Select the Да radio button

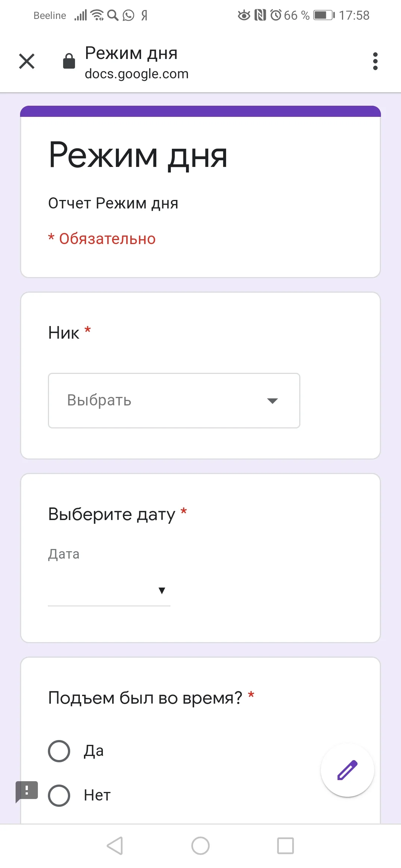click(x=59, y=751)
